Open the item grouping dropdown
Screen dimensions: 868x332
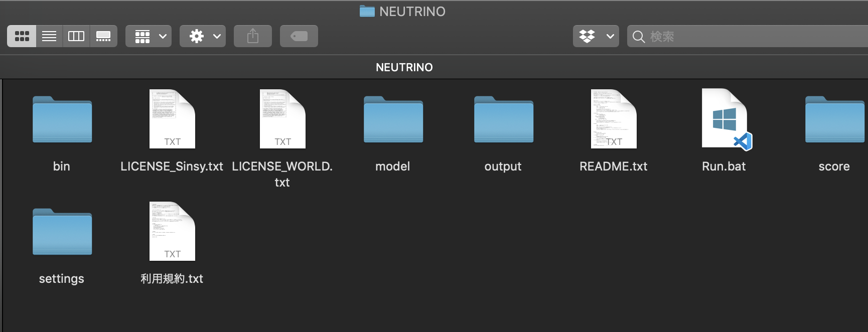(x=149, y=36)
